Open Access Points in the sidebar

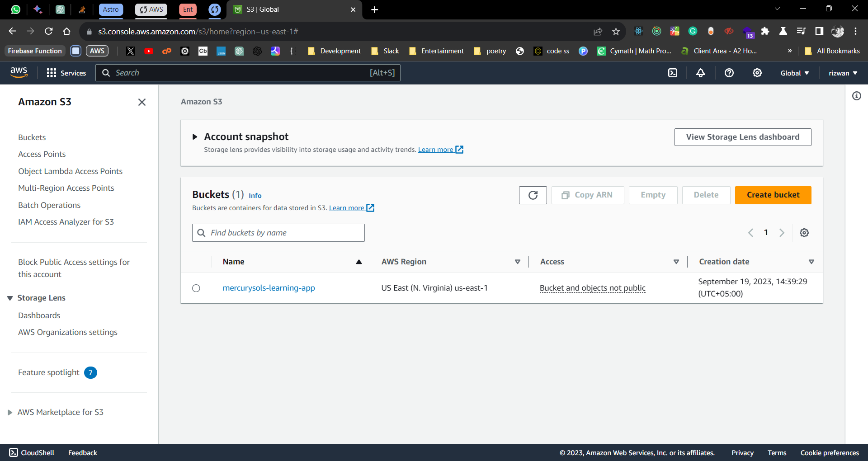[42, 154]
